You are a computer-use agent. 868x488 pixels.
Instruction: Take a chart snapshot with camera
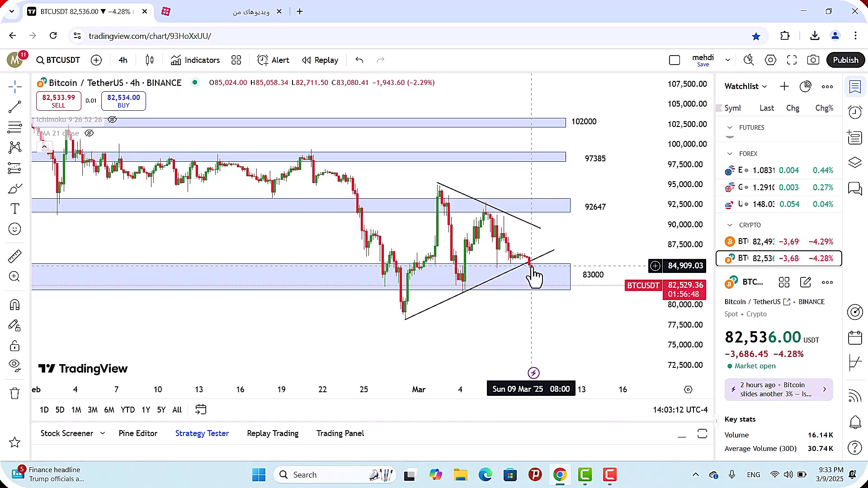click(813, 60)
